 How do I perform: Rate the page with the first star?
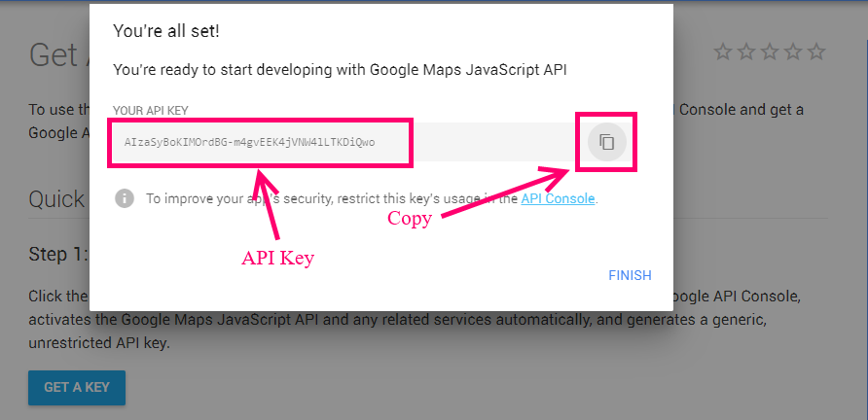tap(722, 52)
